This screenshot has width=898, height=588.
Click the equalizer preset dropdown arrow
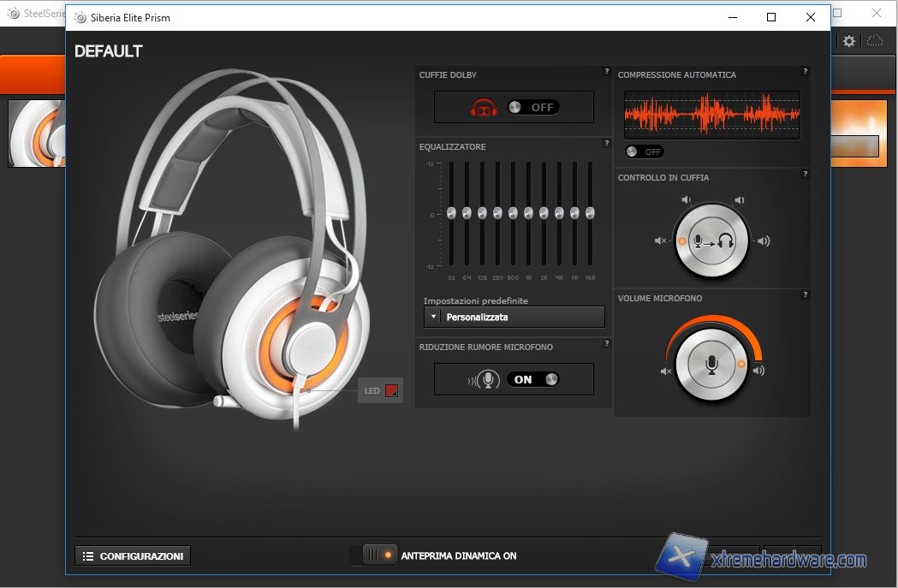[433, 317]
